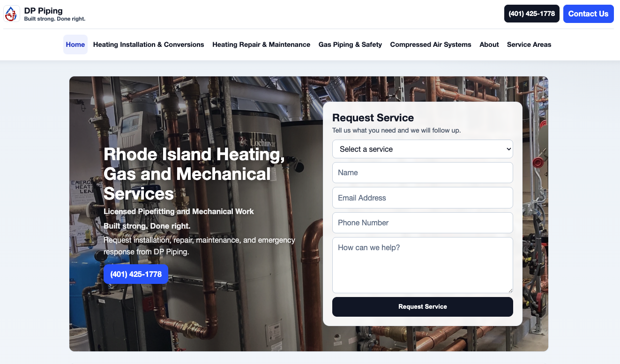Click the Phone Number input box
Screen dimensions: 620x364
(x=422, y=223)
